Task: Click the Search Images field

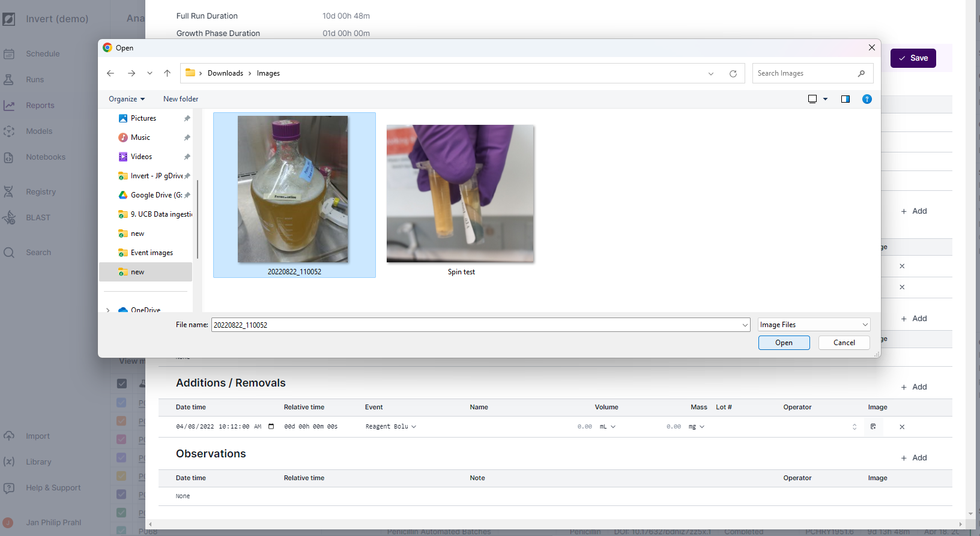Action: tap(805, 73)
